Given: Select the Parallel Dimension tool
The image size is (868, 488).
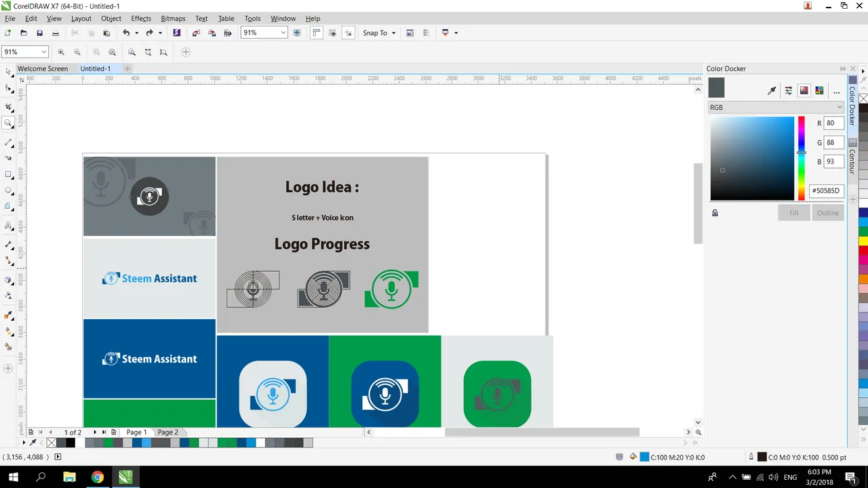Looking at the screenshot, I should coord(8,244).
